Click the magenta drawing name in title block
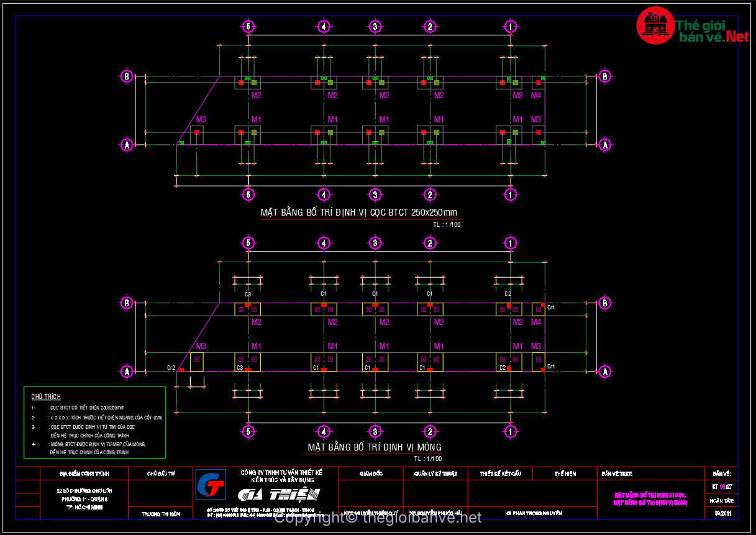756x535 pixels. pos(650,499)
